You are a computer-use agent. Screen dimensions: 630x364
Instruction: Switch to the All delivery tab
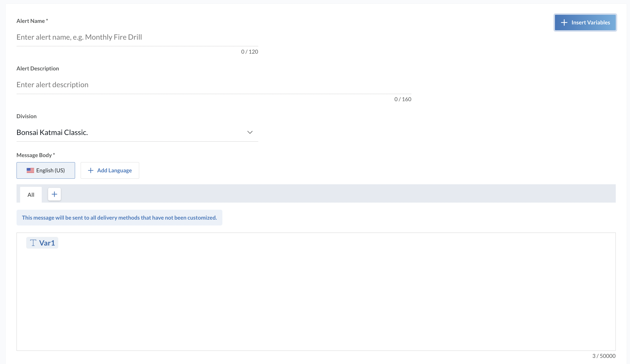pos(31,195)
